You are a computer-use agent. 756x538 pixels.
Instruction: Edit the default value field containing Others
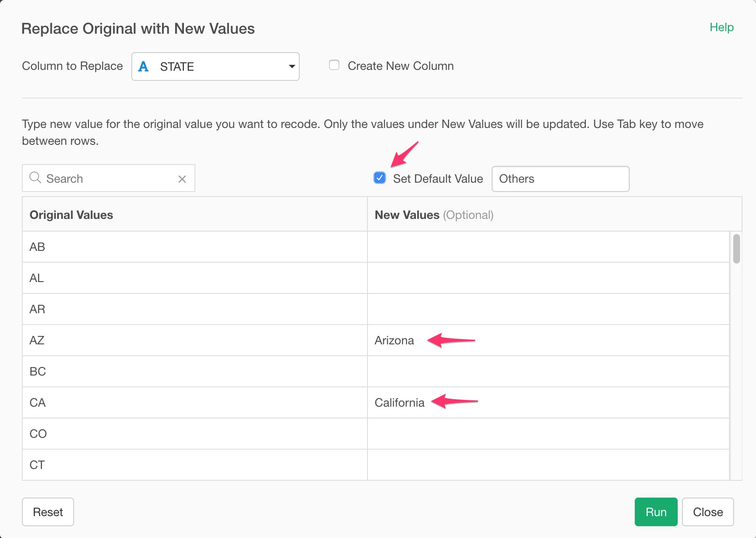[x=560, y=179]
